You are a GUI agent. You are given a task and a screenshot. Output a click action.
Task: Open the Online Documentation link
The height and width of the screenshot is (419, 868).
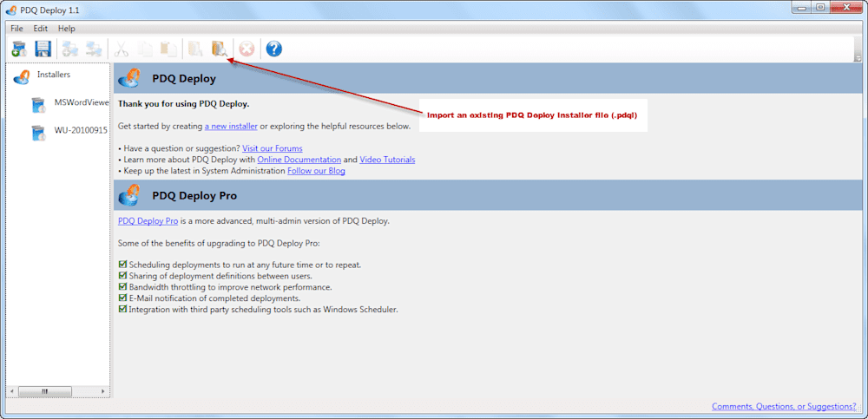coord(299,160)
